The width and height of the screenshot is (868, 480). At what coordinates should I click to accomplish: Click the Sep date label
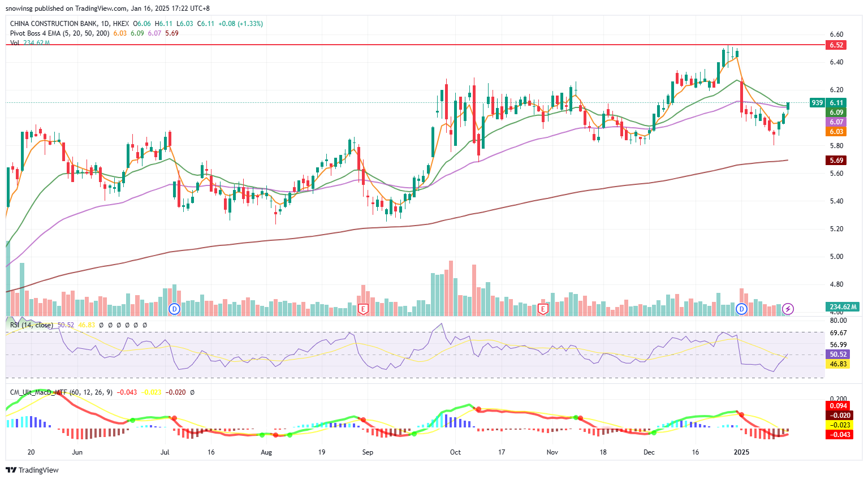(368, 452)
